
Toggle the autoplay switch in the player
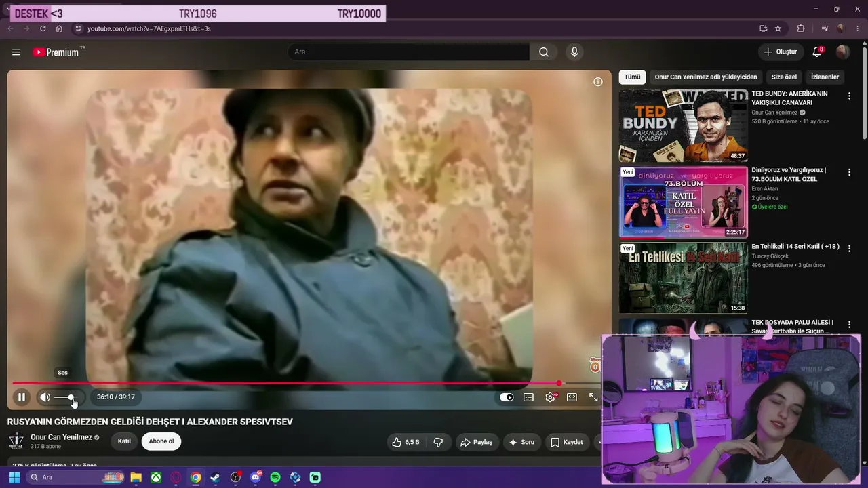[507, 397]
